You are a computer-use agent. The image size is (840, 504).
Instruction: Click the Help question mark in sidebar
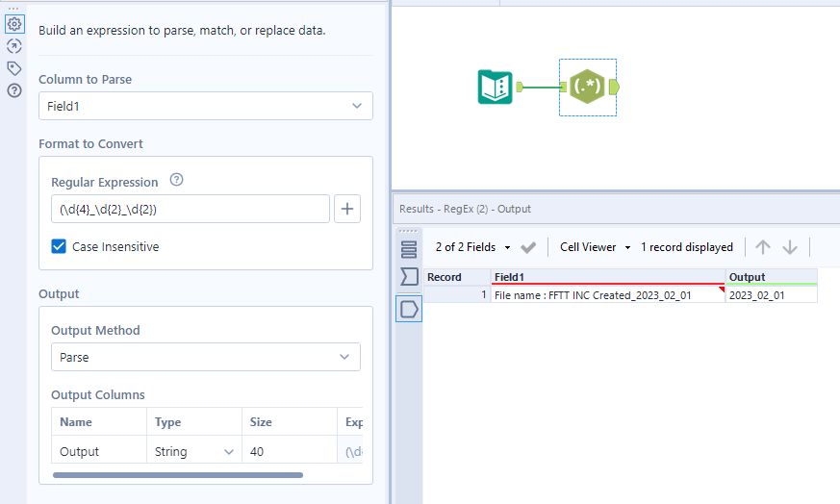tap(13, 90)
